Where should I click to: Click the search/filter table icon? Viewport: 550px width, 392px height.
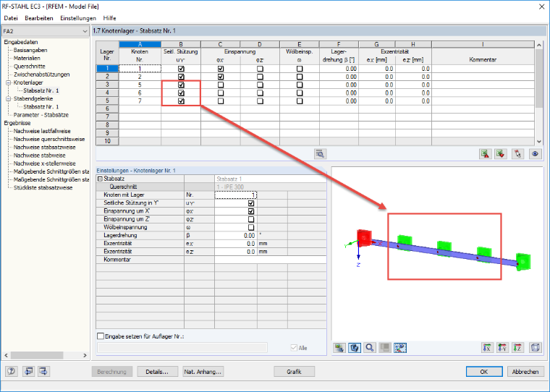click(320, 153)
